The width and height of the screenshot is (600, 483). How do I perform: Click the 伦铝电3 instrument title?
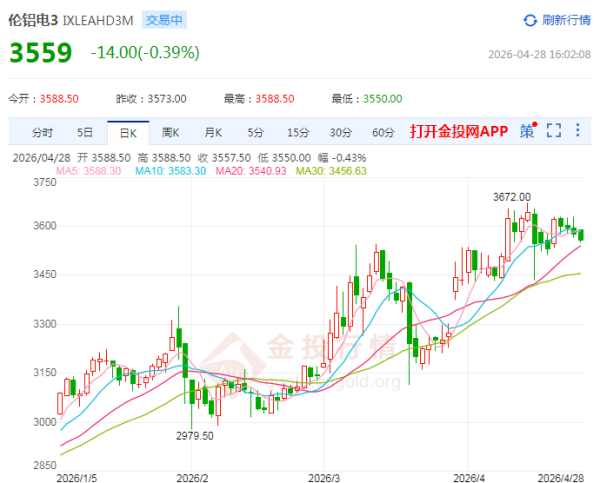pyautogui.click(x=33, y=20)
